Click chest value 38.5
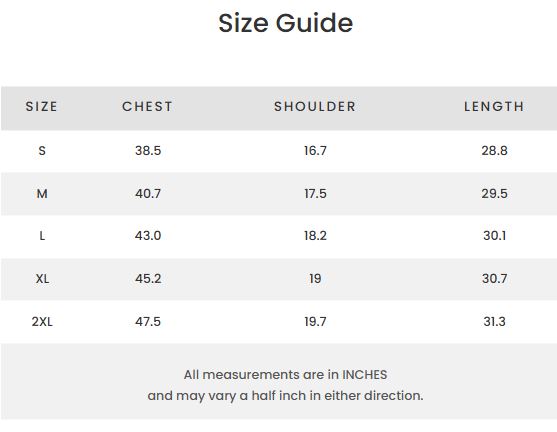Image resolution: width=557 pixels, height=432 pixels. tap(148, 151)
